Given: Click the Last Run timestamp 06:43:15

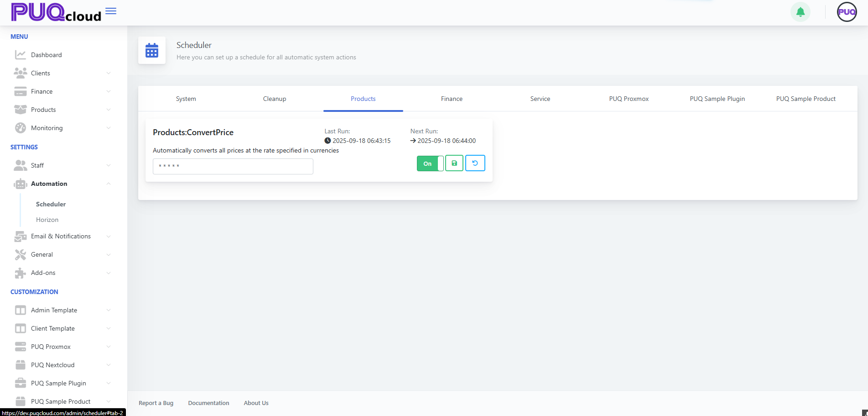Looking at the screenshot, I should point(361,141).
